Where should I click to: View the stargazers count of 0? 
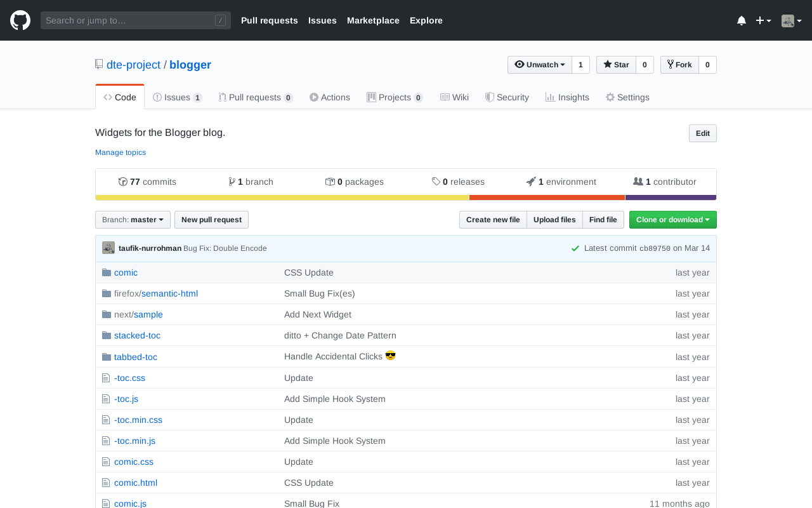tap(645, 65)
